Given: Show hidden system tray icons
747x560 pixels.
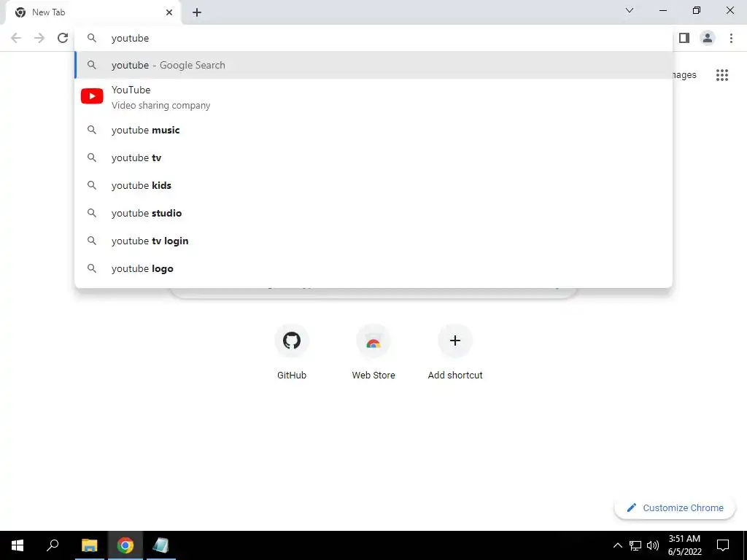Looking at the screenshot, I should pyautogui.click(x=617, y=545).
